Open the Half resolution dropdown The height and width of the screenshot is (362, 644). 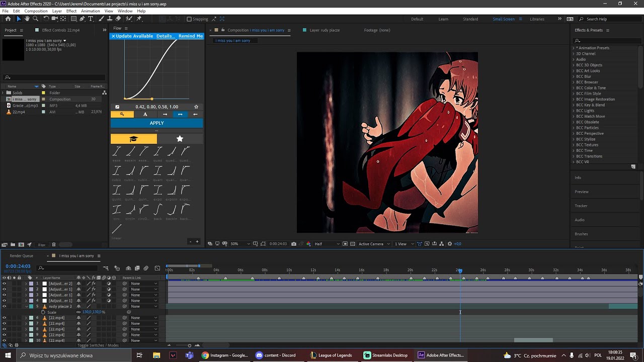pos(327,244)
